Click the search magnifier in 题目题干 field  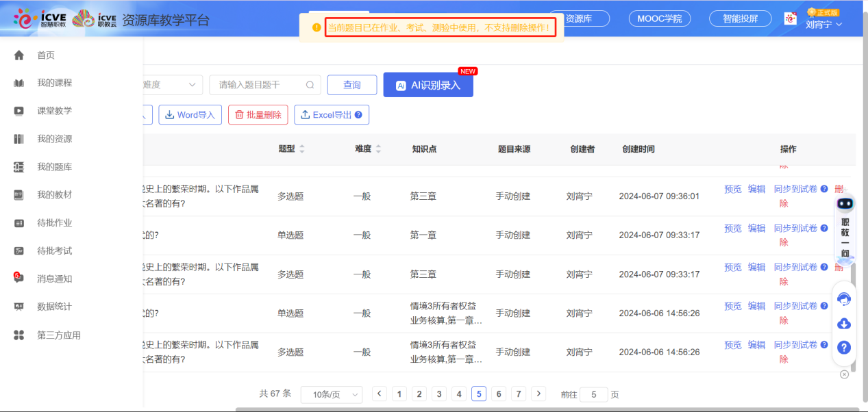pyautogui.click(x=310, y=85)
